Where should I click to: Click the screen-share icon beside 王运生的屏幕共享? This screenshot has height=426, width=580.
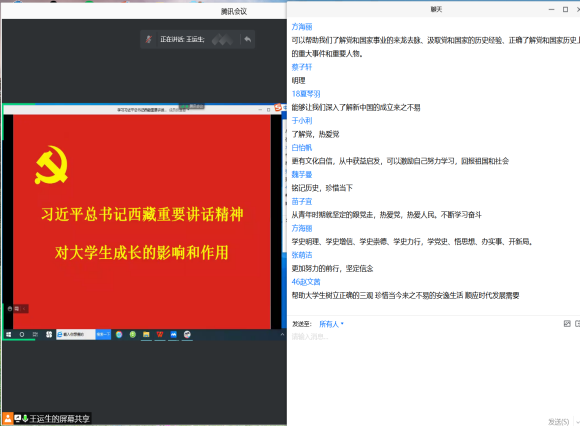[17, 419]
